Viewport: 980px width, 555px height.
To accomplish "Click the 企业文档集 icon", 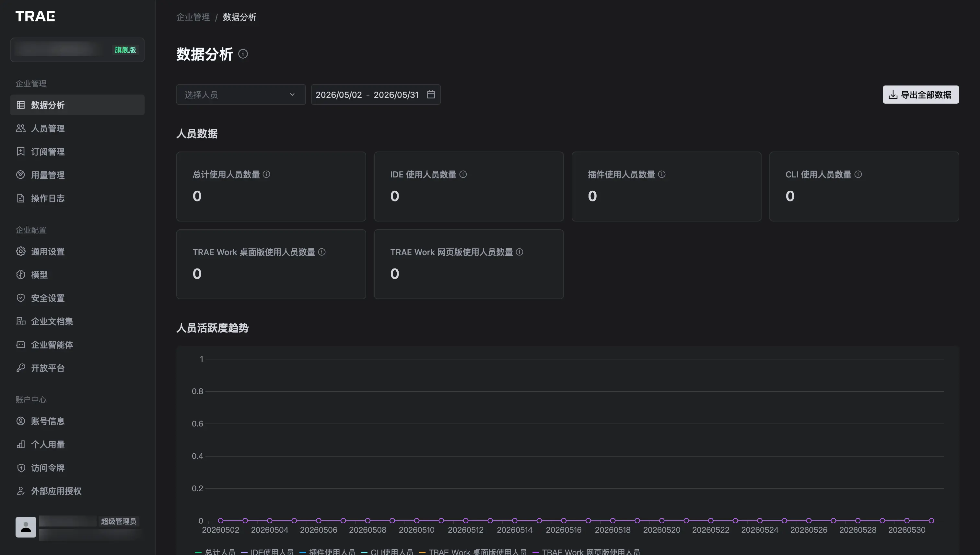I will [21, 321].
